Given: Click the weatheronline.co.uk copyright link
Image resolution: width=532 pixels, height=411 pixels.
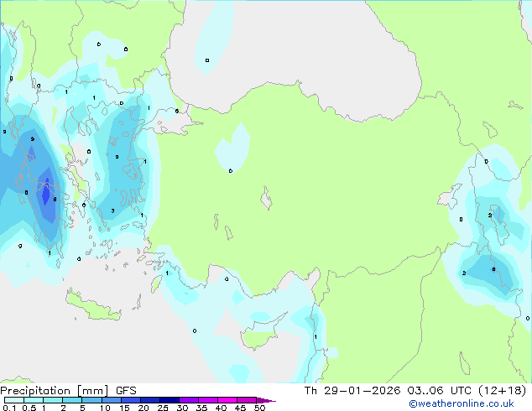Looking at the screenshot, I should 462,403.
